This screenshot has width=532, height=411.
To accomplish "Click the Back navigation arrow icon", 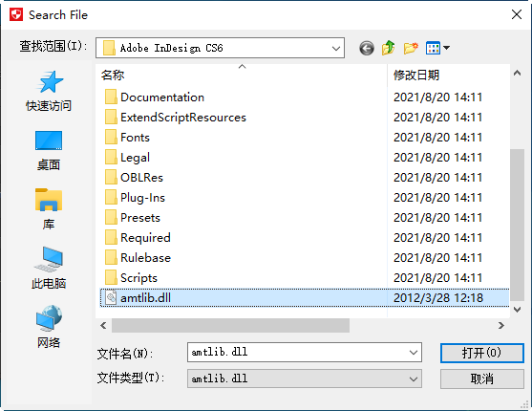I will coord(367,48).
